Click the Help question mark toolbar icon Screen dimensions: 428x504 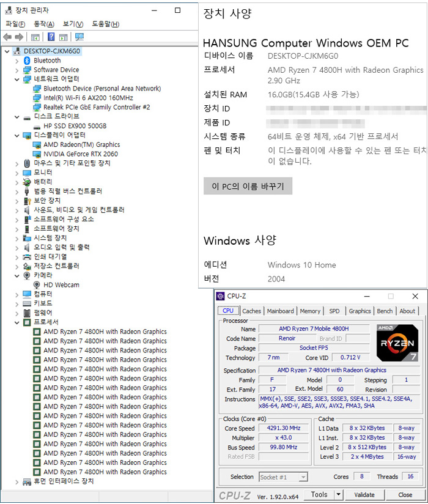tap(51, 37)
